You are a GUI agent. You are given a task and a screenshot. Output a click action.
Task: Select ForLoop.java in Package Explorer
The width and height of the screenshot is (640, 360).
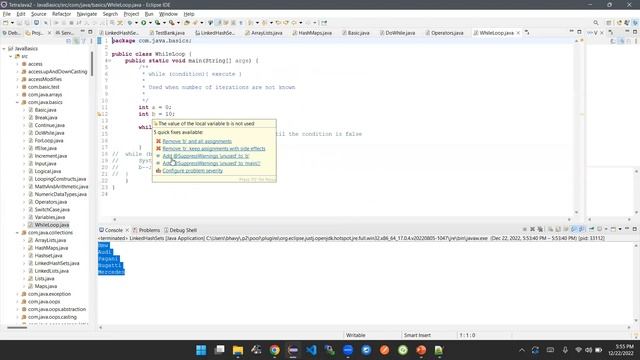pyautogui.click(x=49, y=141)
